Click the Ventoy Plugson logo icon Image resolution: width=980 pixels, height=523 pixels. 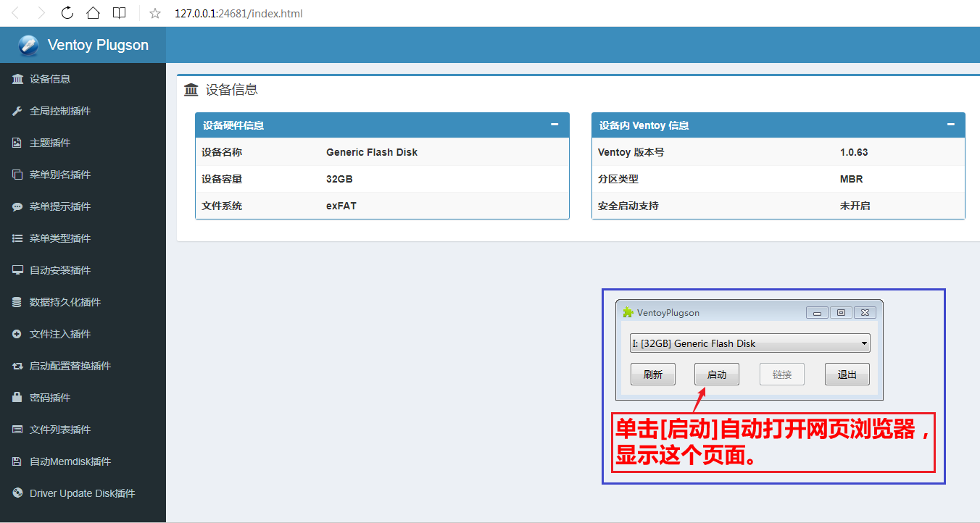[29, 45]
